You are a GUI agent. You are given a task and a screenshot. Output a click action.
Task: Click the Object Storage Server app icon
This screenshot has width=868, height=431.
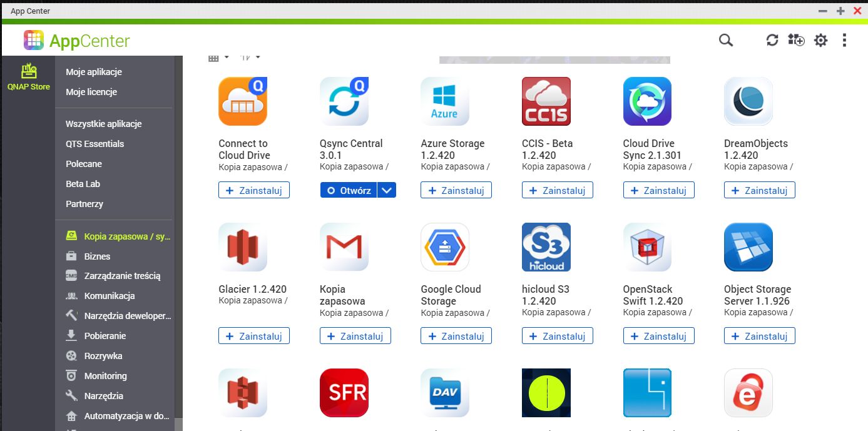pos(748,247)
